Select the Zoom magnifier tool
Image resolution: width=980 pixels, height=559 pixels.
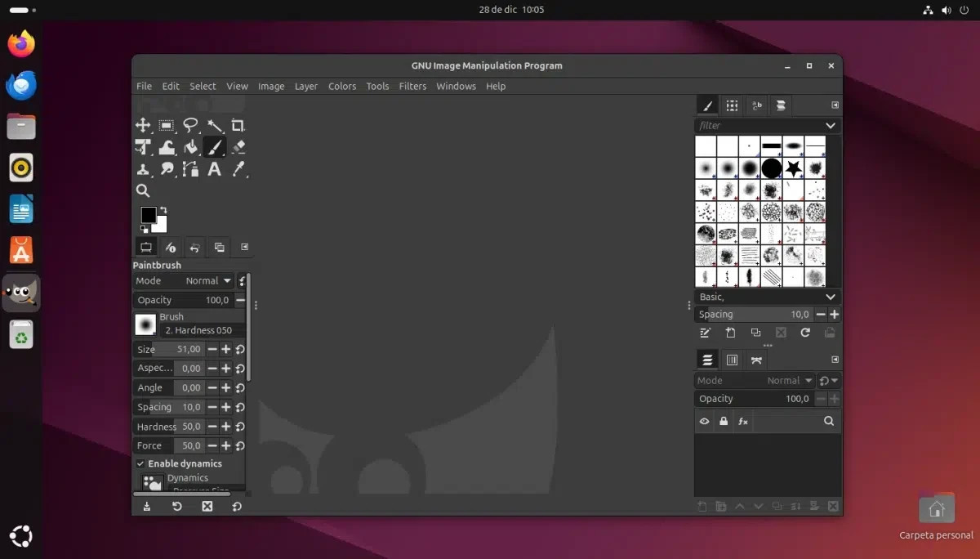click(x=143, y=191)
